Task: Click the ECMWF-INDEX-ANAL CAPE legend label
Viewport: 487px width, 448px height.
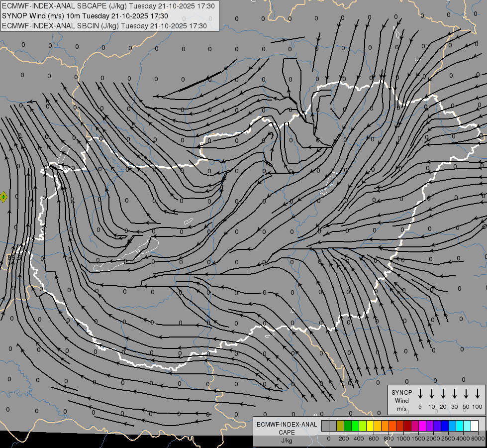Action: tap(287, 428)
